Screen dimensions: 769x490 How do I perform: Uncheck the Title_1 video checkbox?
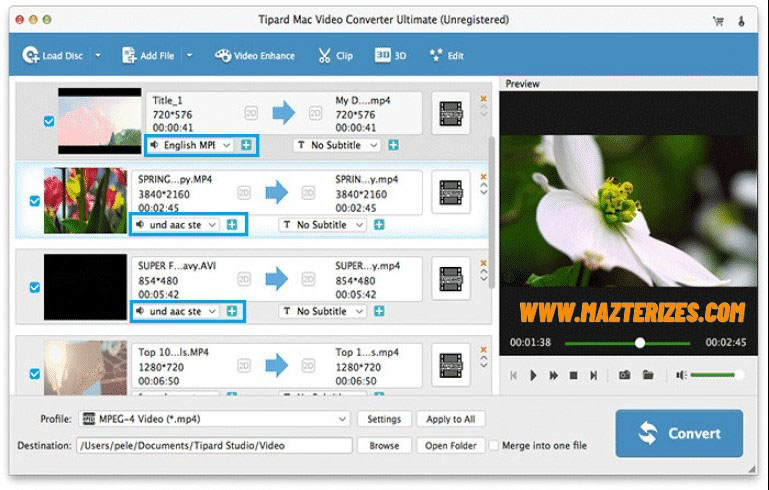(49, 121)
